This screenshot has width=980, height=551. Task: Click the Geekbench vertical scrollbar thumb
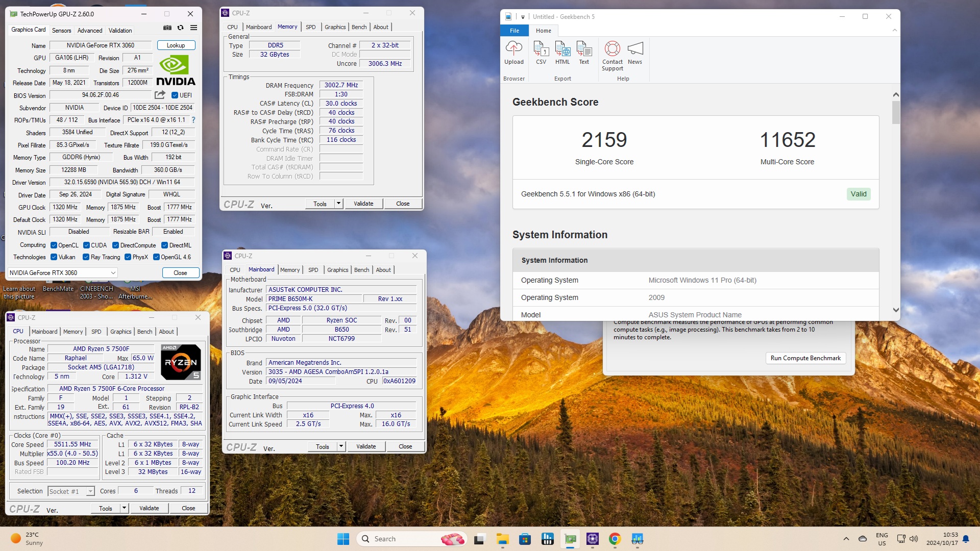coord(896,112)
